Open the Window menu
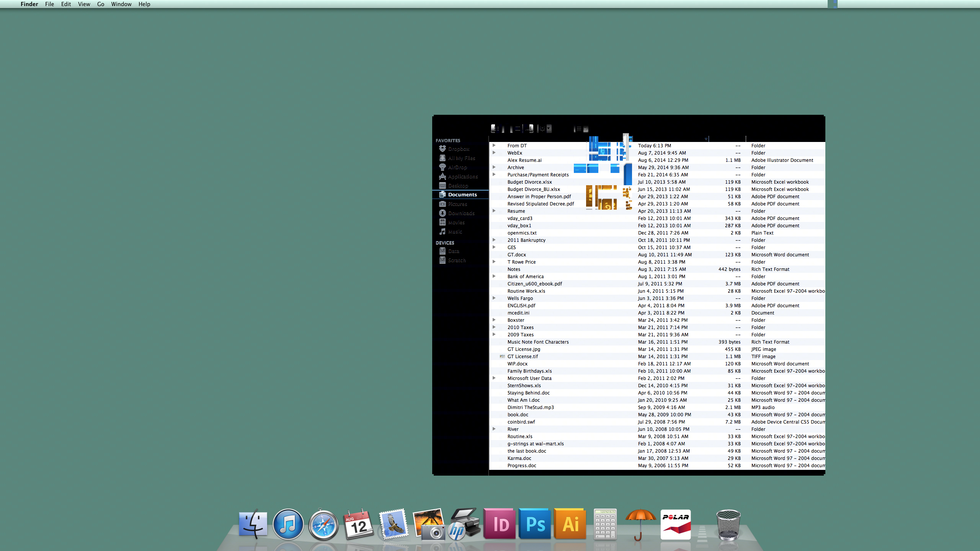This screenshot has width=980, height=551. [x=121, y=4]
